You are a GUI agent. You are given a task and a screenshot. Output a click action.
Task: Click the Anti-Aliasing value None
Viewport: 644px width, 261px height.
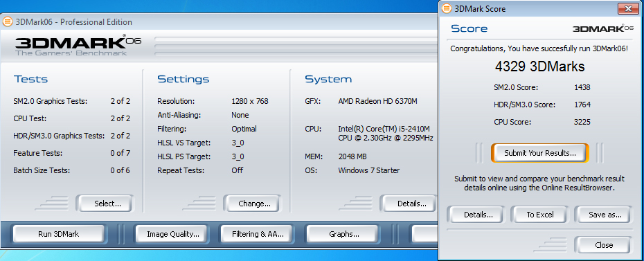(x=240, y=115)
